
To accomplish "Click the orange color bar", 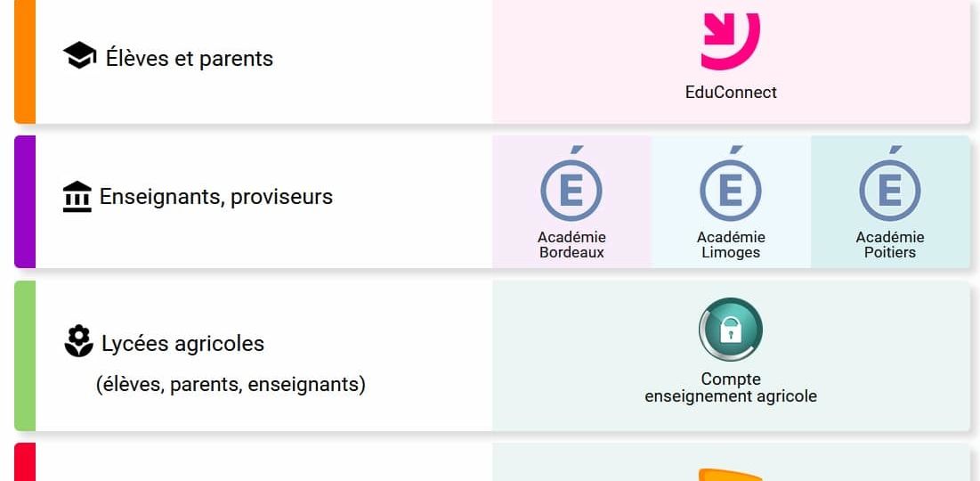I will click(25, 61).
